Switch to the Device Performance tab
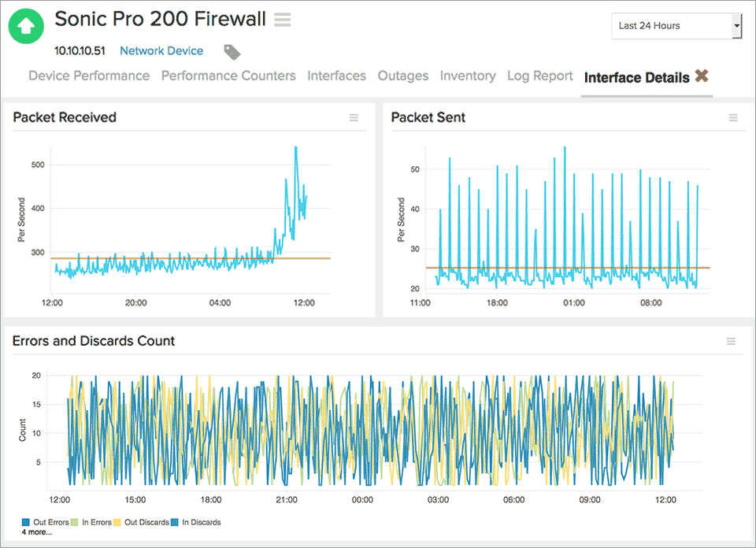The image size is (756, 548). pos(89,76)
